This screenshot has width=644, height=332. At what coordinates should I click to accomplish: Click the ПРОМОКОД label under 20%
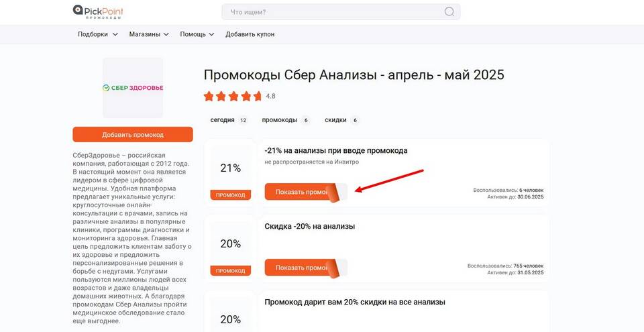click(x=230, y=271)
